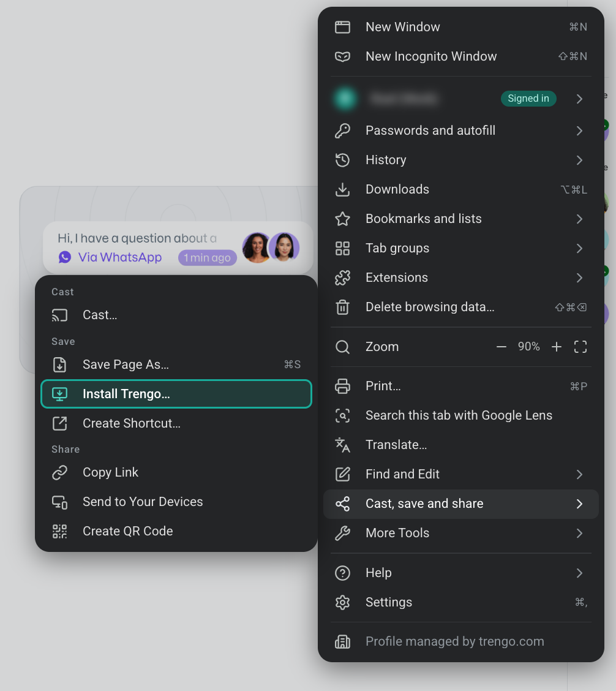Click the 90% zoom value
This screenshot has height=691, width=616.
(x=529, y=347)
